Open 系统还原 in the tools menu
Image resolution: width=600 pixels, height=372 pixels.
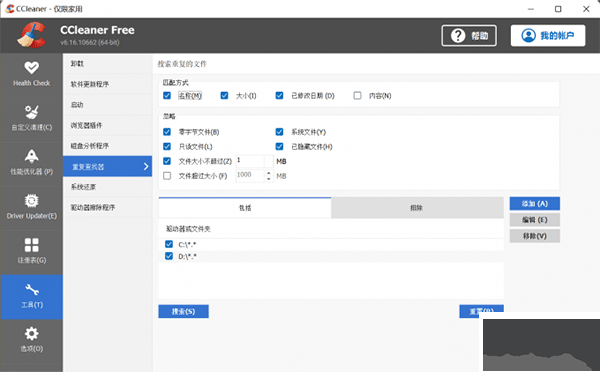[x=108, y=187]
